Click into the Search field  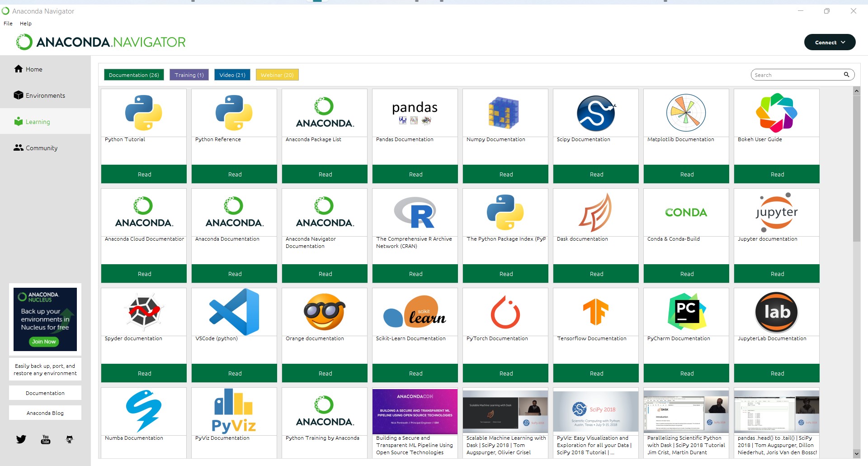click(796, 75)
